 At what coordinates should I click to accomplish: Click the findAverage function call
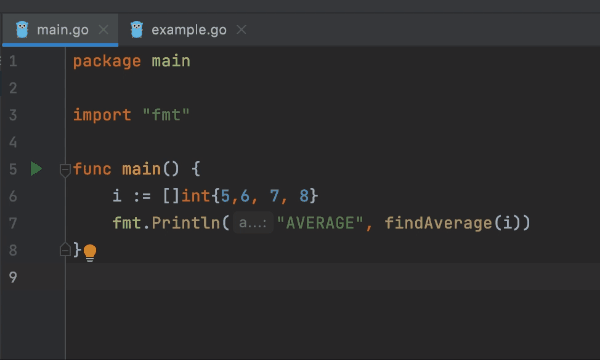438,223
